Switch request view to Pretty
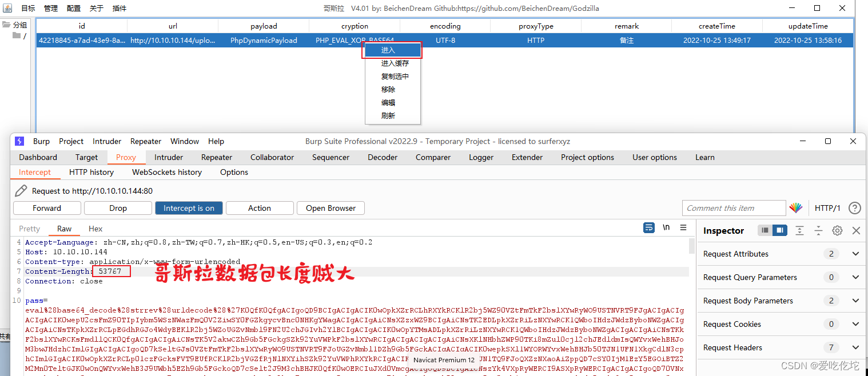 click(x=29, y=229)
